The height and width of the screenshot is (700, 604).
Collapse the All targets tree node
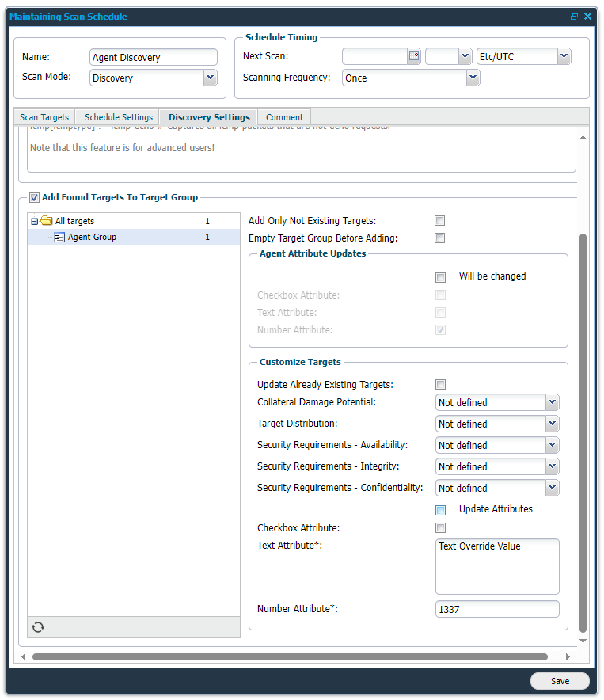[35, 222]
